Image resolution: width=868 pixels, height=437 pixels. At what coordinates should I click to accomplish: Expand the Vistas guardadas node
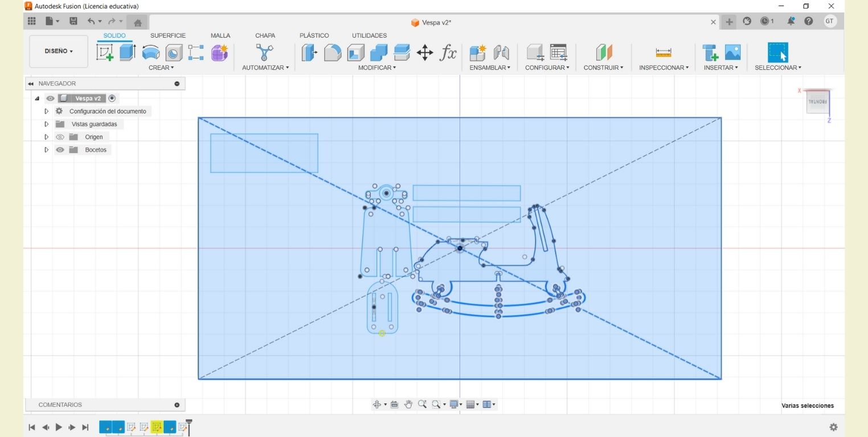(47, 124)
